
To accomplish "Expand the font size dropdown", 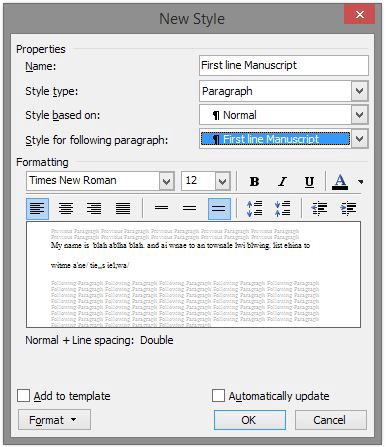I will click(222, 181).
